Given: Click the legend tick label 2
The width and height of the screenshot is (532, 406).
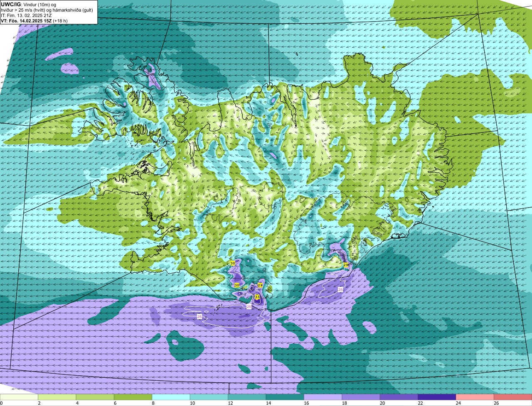Looking at the screenshot, I should [x=39, y=403].
